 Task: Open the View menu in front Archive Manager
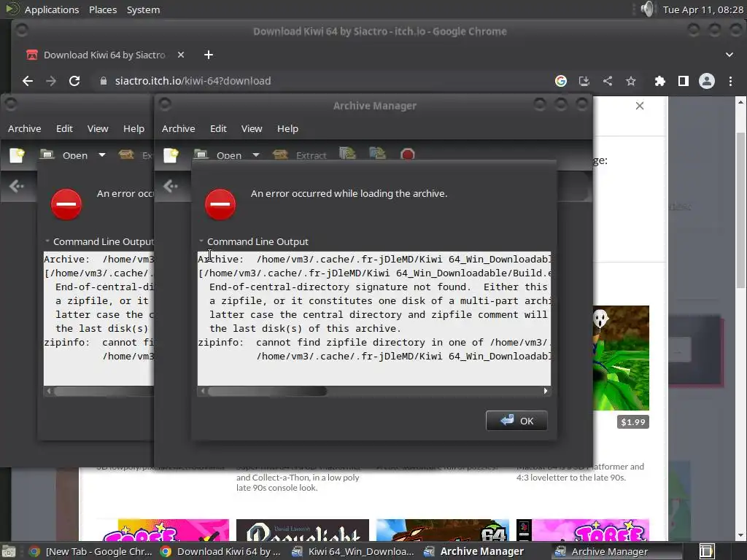(252, 128)
